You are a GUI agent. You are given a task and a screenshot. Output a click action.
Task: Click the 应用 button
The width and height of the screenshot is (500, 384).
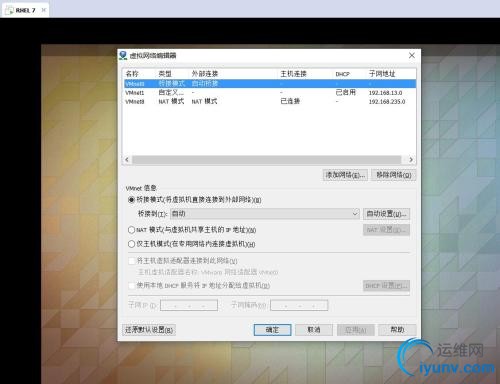(x=356, y=330)
